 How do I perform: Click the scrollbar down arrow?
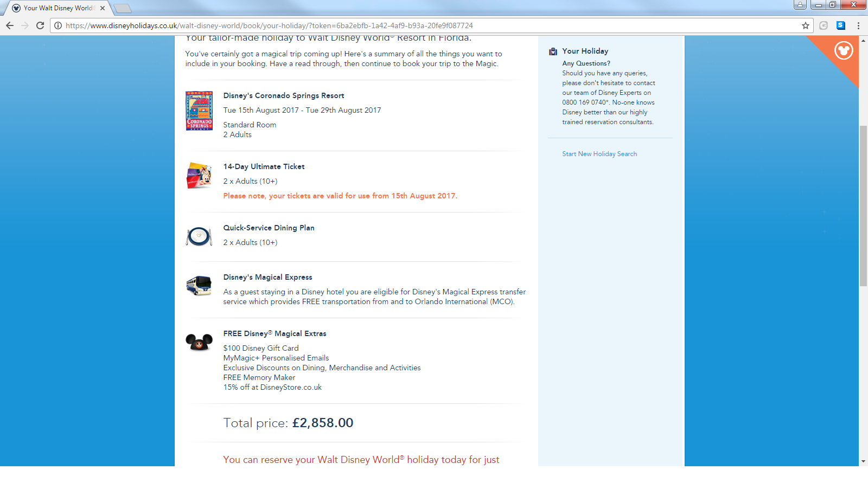863,461
